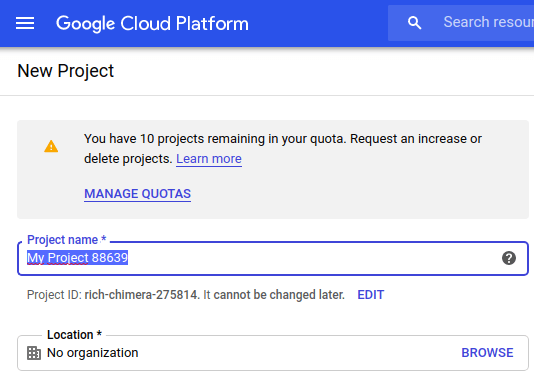This screenshot has width=534, height=373.
Task: Focus the Search resources field
Action: point(461,23)
